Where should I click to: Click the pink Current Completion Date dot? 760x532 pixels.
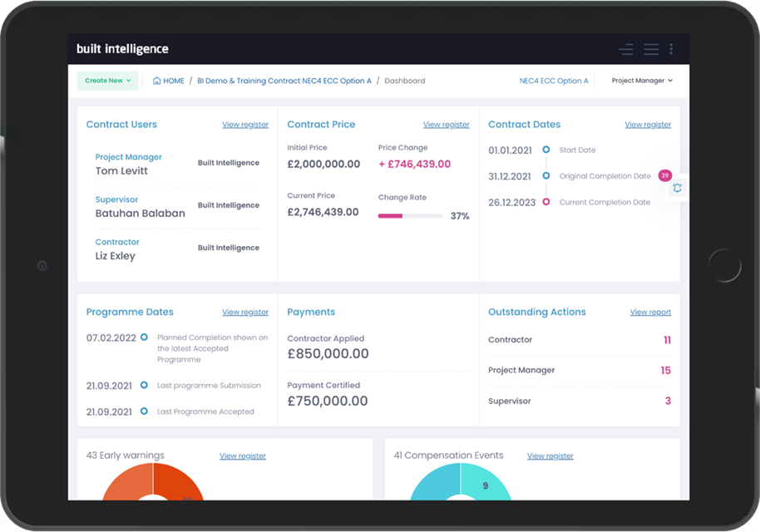[546, 202]
